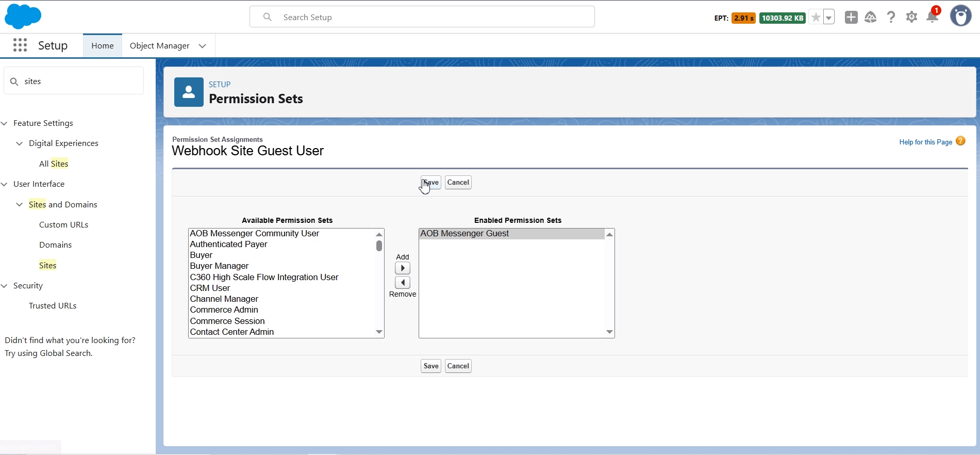Collapse the Security section
Viewport: 980px width, 455px height.
(x=5, y=286)
